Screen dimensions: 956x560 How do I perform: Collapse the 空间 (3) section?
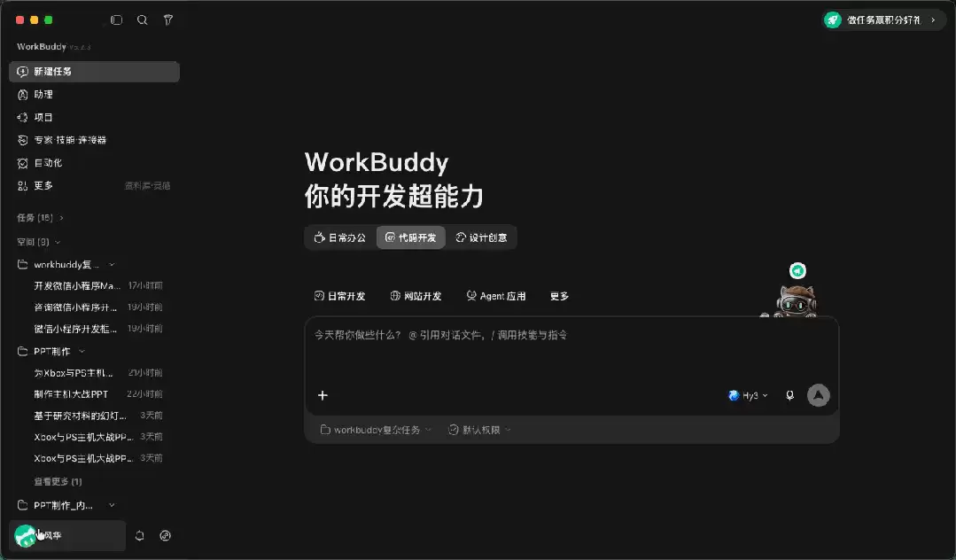(38, 242)
